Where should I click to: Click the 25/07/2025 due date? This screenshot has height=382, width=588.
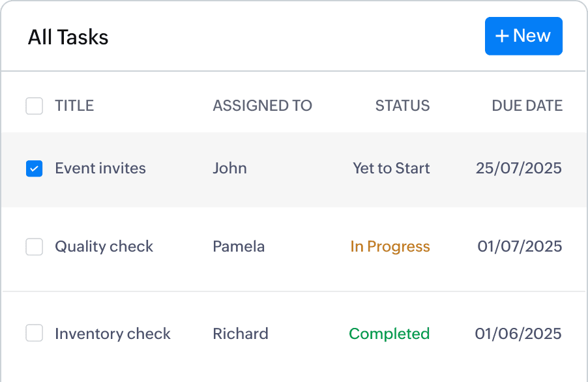point(518,169)
